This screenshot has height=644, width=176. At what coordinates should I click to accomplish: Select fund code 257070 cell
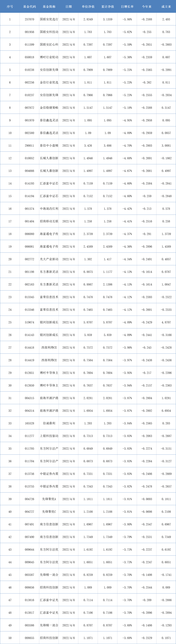(x=29, y=19)
